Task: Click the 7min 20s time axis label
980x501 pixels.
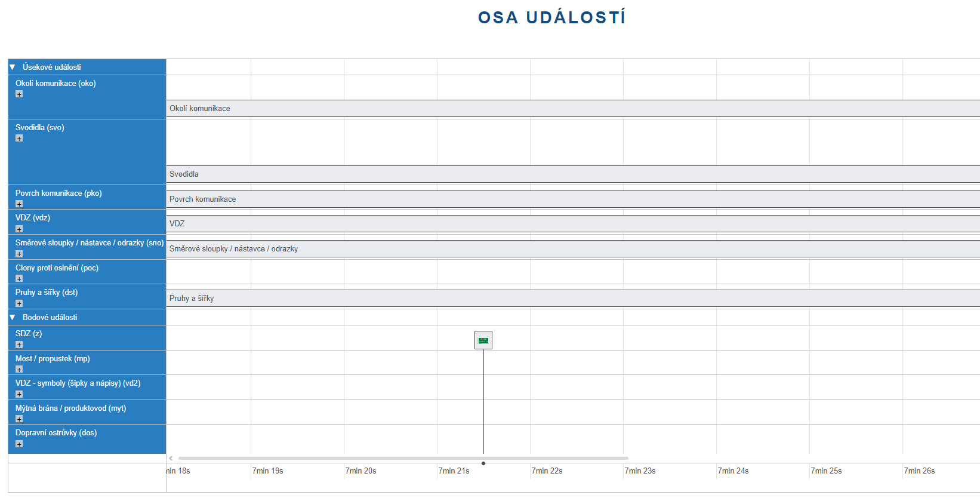Action: pos(360,471)
